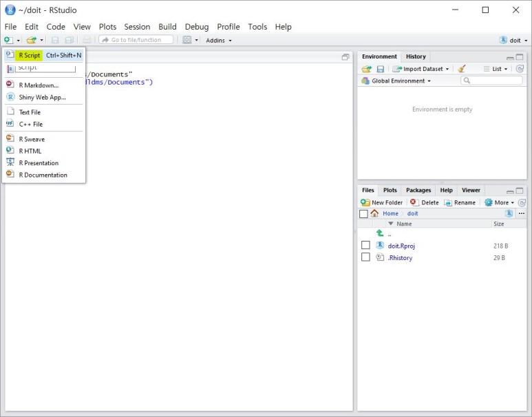
Task: Open the panes layout dropdown arrow
Action: [x=196, y=40]
